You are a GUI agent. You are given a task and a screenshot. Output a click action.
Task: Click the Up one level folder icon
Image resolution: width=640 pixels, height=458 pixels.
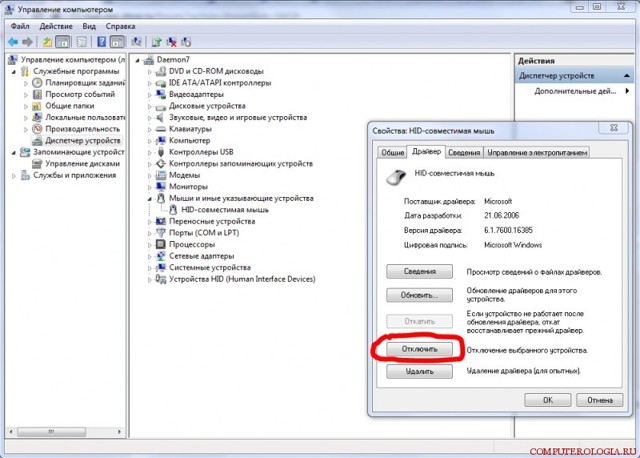47,42
